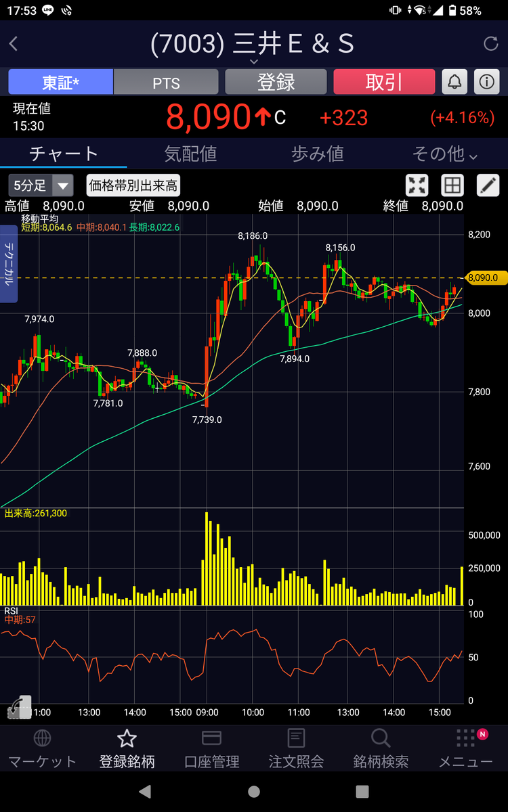
Task: Tap the 7,894.0 trough label
Action: click(294, 359)
